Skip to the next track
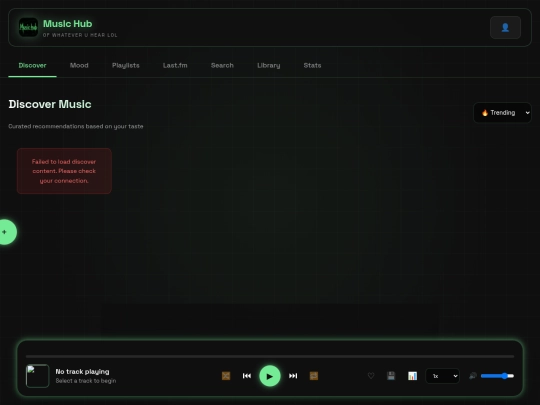The height and width of the screenshot is (405, 540). click(x=293, y=376)
